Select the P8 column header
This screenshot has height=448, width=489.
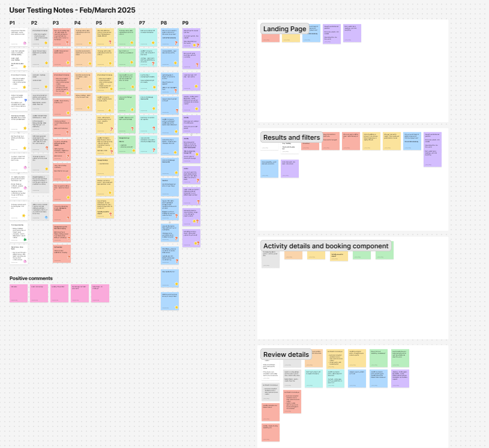pos(164,23)
